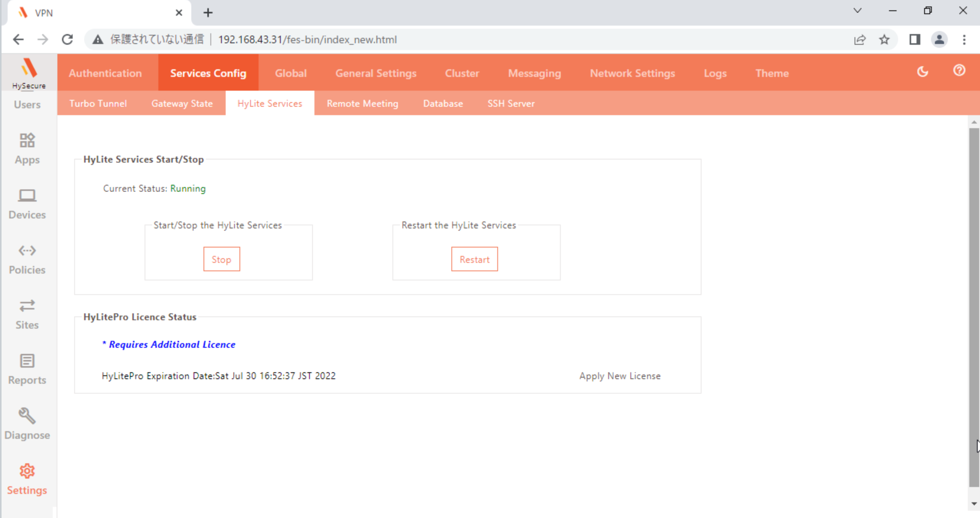The height and width of the screenshot is (518, 980).
Task: Click the address bar URL
Action: point(307,39)
